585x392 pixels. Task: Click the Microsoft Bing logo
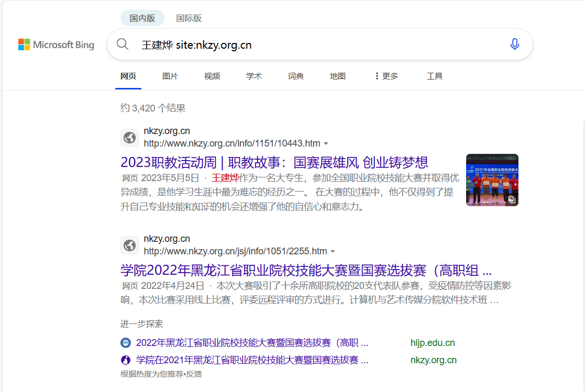coord(57,45)
